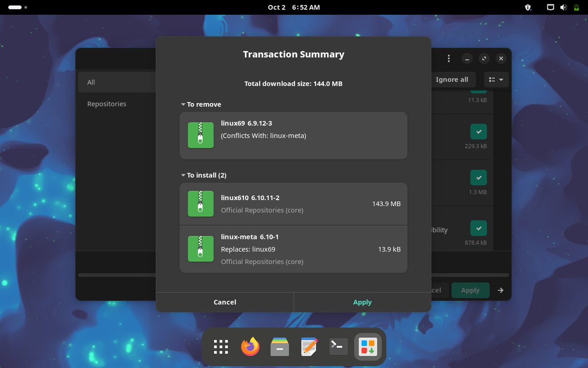The width and height of the screenshot is (588, 368).
Task: Uncheck the 229.3 kB update checkbox
Action: click(479, 132)
